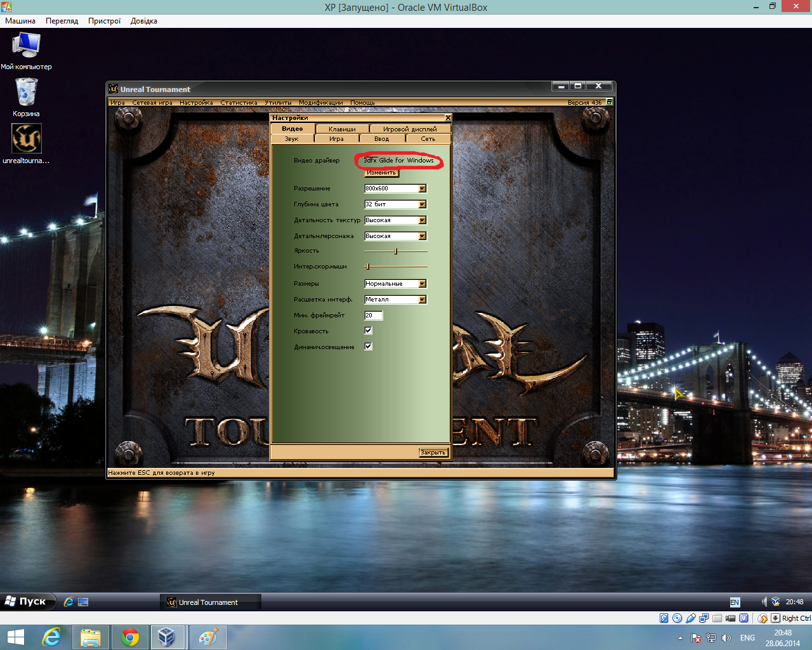Click the Интер.скор.мыши slider
Screen dimensions: 812x650
point(395,267)
